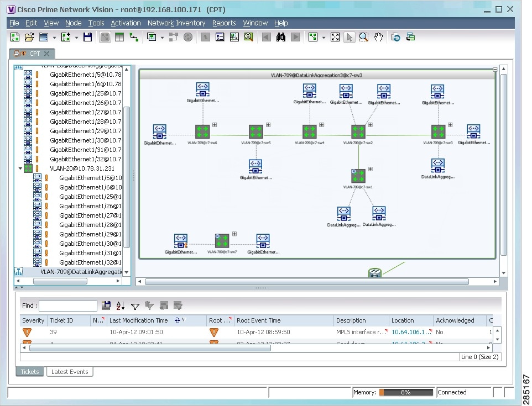Image resolution: width=532 pixels, height=406 pixels.
Task: Select the DataLinkAggreg icon below VLAN-709@c7-sw3
Action: point(438,165)
